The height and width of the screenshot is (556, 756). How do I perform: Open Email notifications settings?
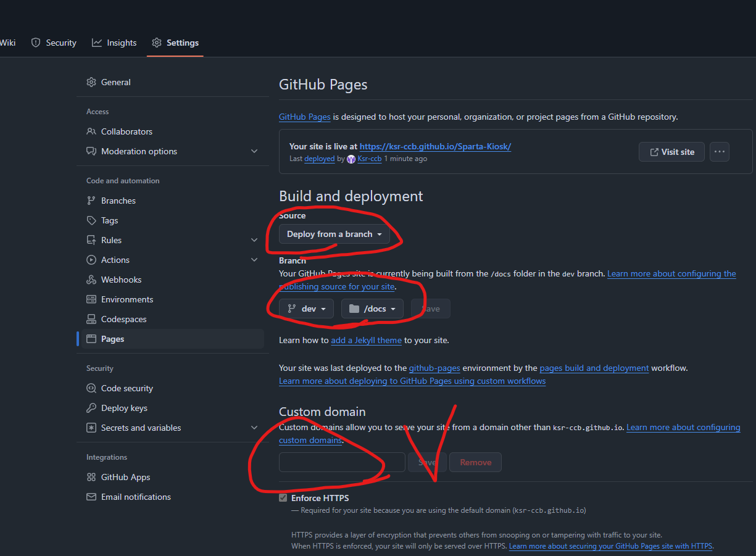(173, 497)
